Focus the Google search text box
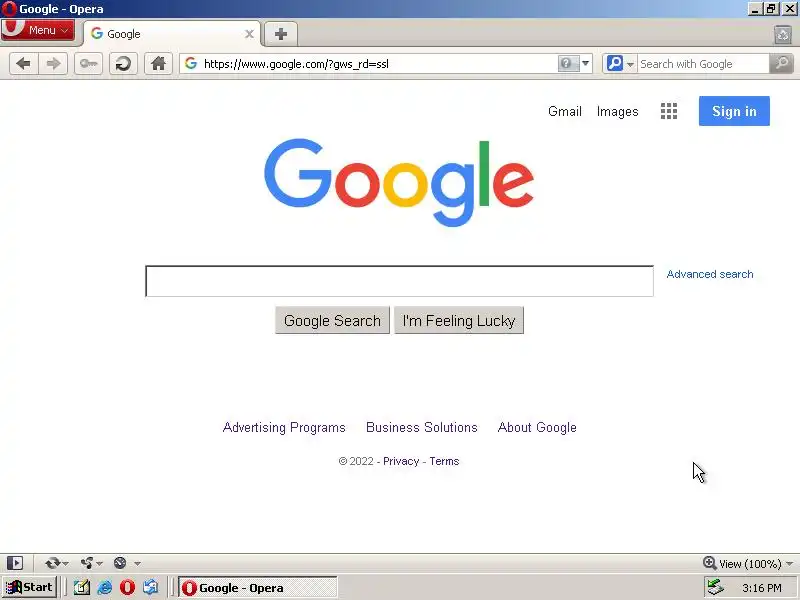800x600 pixels. [x=399, y=281]
